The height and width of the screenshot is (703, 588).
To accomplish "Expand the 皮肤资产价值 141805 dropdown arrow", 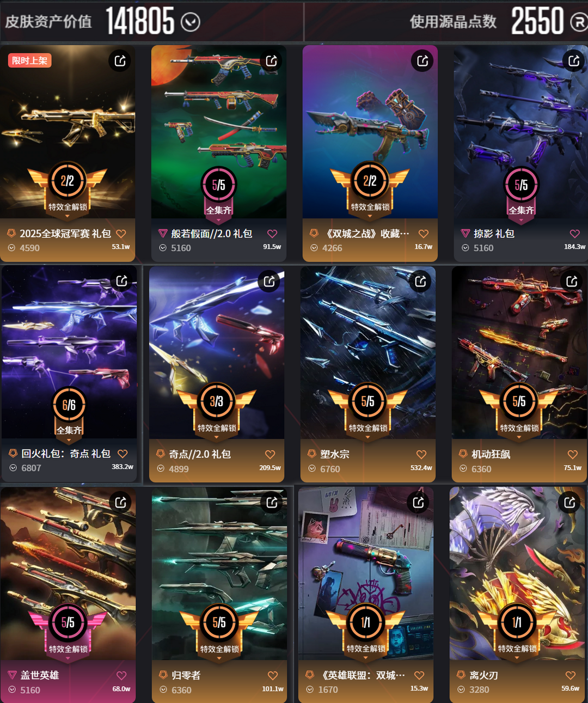I will (x=191, y=22).
